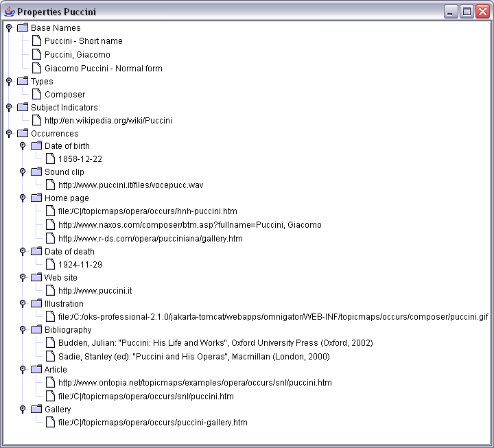Click the Java icon in the title bar

click(9, 12)
